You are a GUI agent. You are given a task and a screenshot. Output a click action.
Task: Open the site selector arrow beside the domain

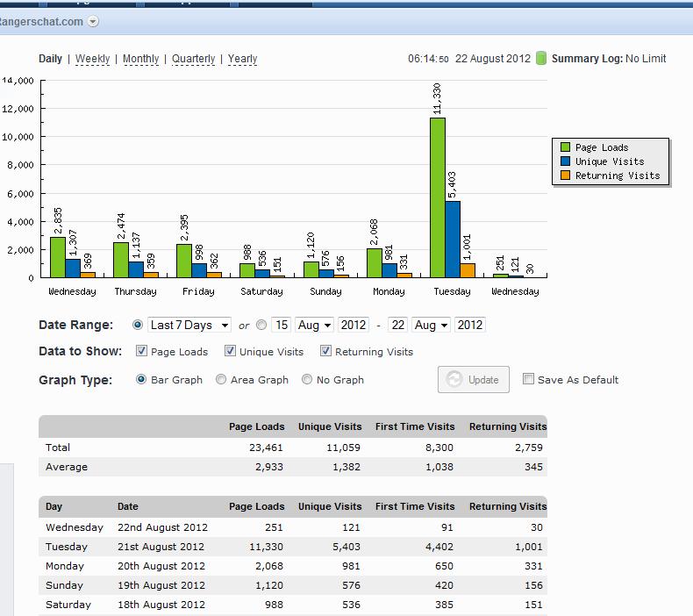(94, 21)
